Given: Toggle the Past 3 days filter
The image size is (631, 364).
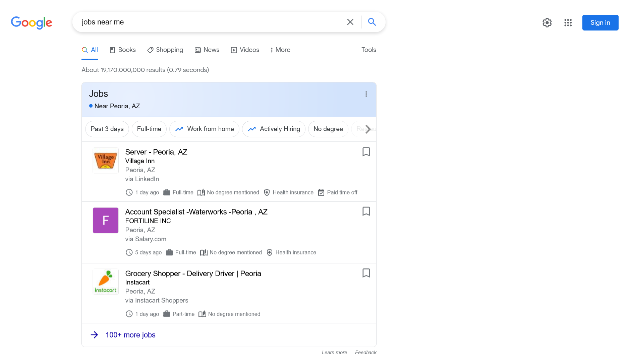Looking at the screenshot, I should [x=107, y=129].
